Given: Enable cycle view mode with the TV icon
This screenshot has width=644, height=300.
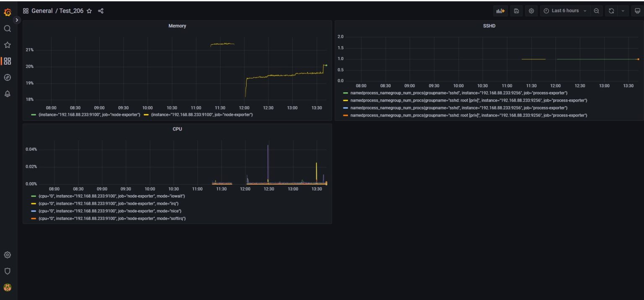Looking at the screenshot, I should click(x=638, y=10).
